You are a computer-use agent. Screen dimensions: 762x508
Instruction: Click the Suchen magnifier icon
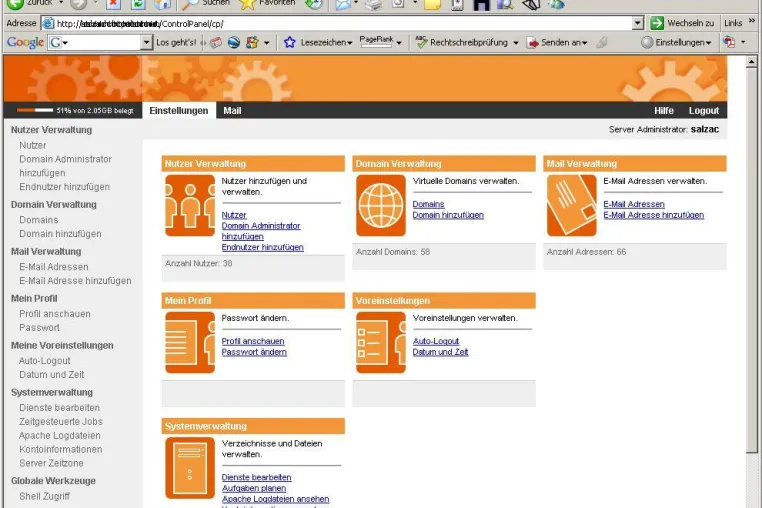190,4
